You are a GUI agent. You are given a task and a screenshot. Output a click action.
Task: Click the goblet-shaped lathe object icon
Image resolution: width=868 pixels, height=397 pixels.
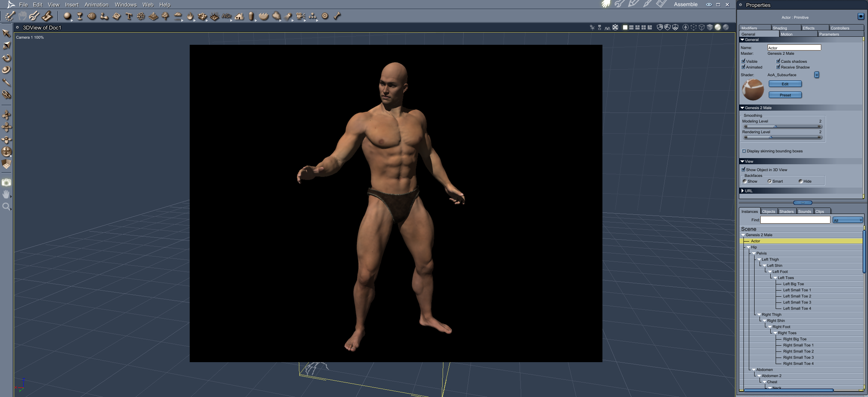pyautogui.click(x=80, y=16)
